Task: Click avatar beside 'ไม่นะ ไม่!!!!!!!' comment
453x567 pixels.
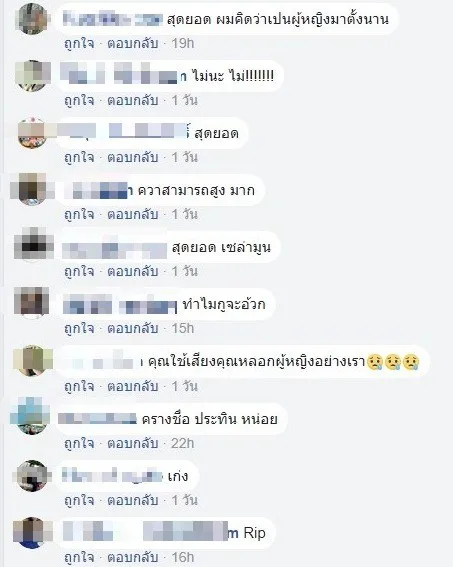Action: (x=33, y=76)
